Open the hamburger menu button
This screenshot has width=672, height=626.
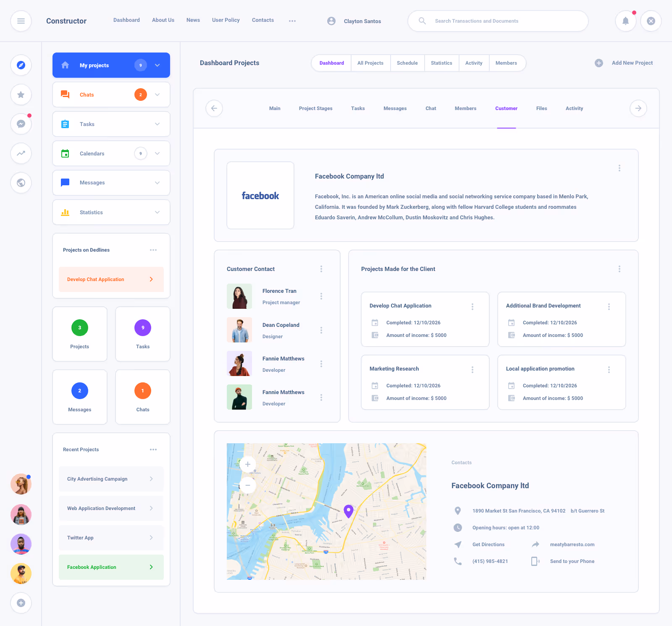click(21, 21)
